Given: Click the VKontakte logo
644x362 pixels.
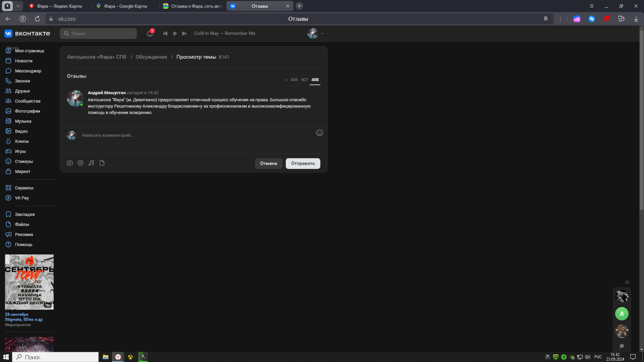Looking at the screenshot, I should coord(27,34).
